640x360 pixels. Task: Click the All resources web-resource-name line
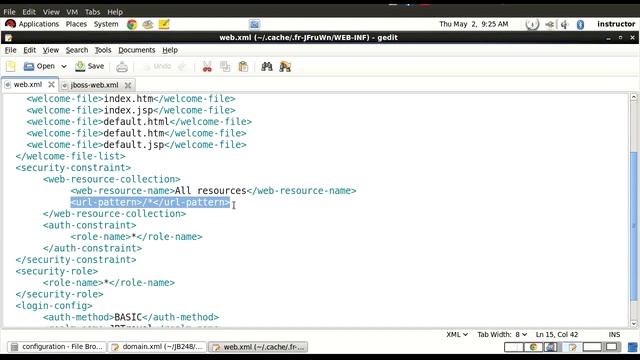[213, 191]
